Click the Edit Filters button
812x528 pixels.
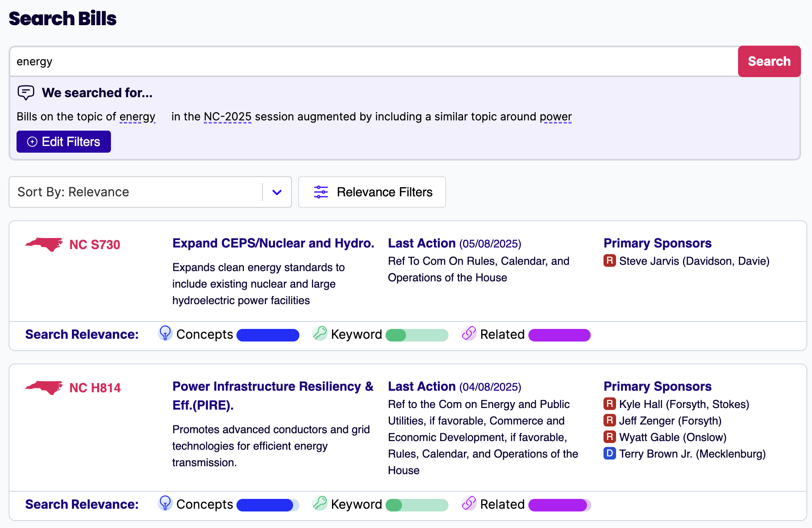click(x=64, y=142)
